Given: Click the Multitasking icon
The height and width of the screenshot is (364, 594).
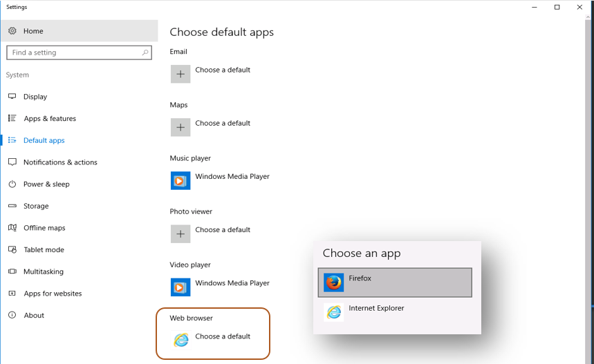Looking at the screenshot, I should [x=12, y=271].
